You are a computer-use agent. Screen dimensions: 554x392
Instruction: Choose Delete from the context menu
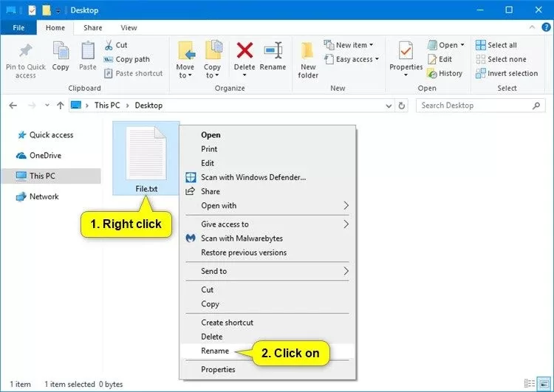tap(267, 337)
